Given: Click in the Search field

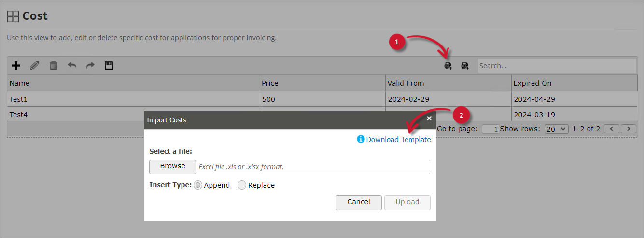Looking at the screenshot, I should pos(557,66).
